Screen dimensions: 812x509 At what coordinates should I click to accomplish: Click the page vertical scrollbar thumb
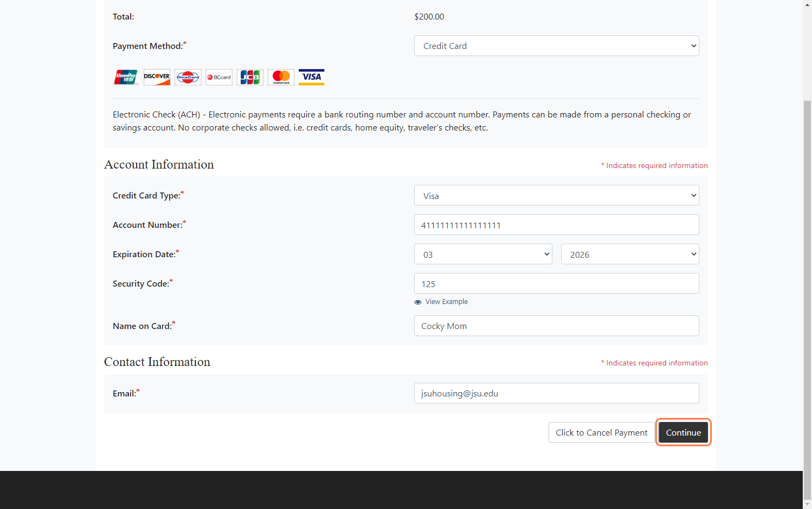(807, 299)
